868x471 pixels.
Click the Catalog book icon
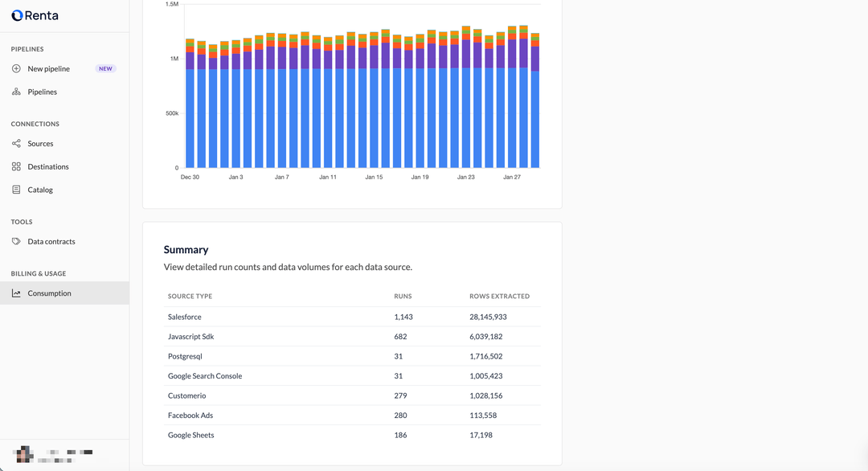[x=16, y=190]
